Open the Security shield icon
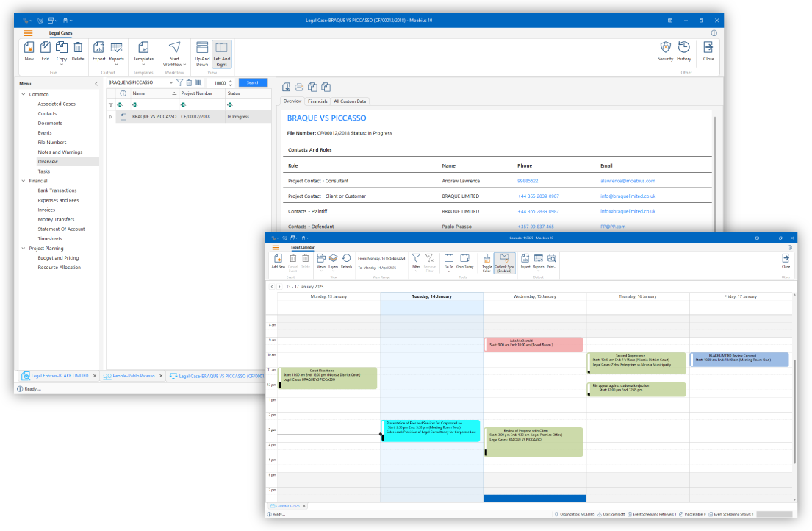This screenshot has height=531, width=812. pos(665,50)
